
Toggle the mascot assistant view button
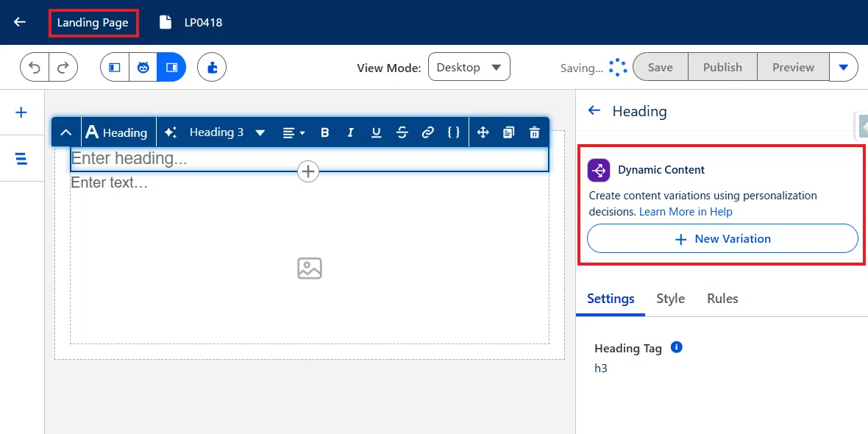coord(143,68)
